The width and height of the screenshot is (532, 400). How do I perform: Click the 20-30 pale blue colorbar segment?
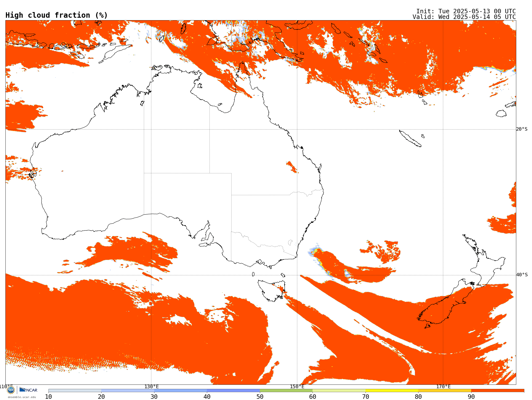[x=128, y=391]
